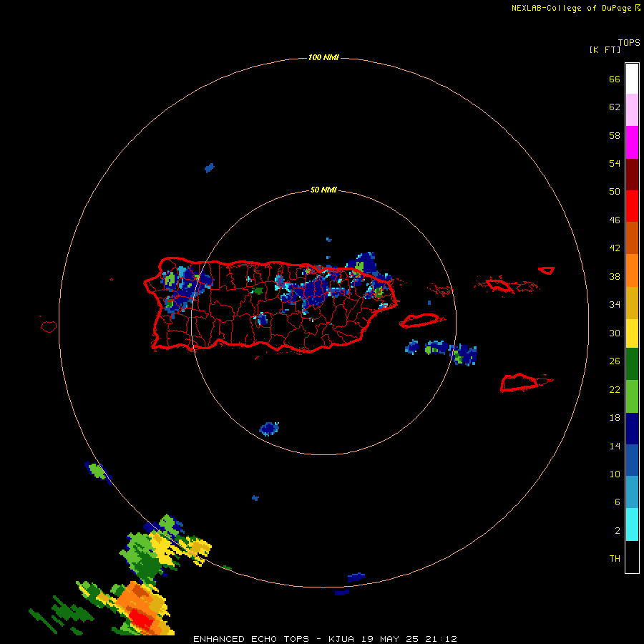The image size is (644, 644).
Task: Click the TOPS legend title
Action: click(629, 42)
